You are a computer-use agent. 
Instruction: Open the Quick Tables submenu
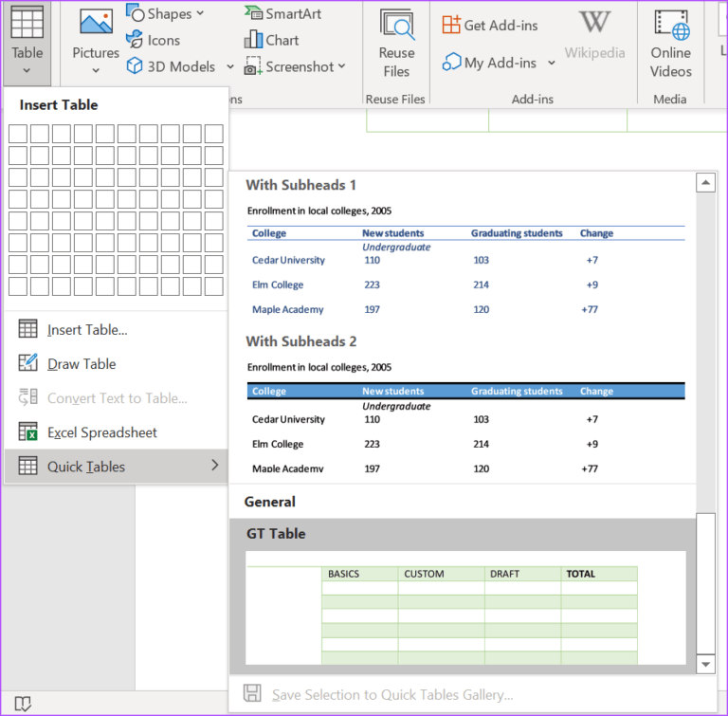pos(116,466)
